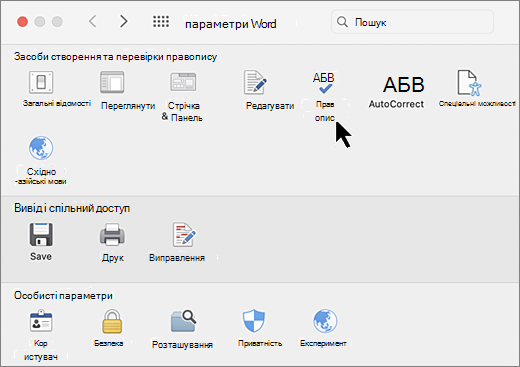Click the Пошук search field
Image resolution: width=520 pixels, height=367 pixels.
coord(412,22)
